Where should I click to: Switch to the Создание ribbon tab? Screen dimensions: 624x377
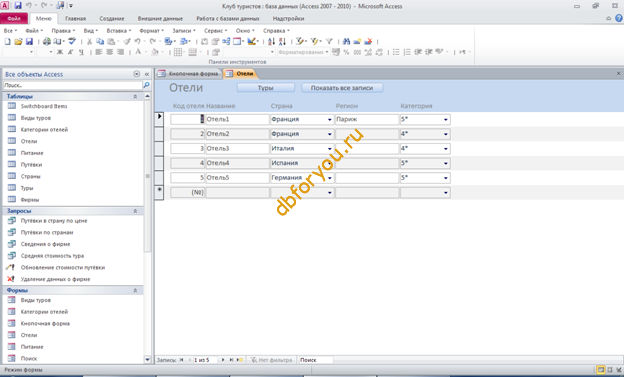(112, 19)
